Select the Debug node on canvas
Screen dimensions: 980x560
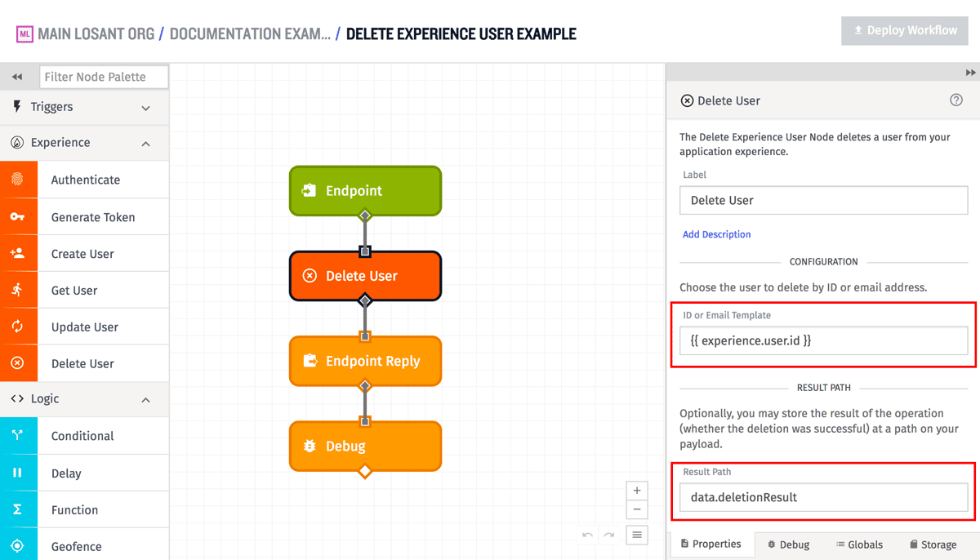tap(365, 447)
